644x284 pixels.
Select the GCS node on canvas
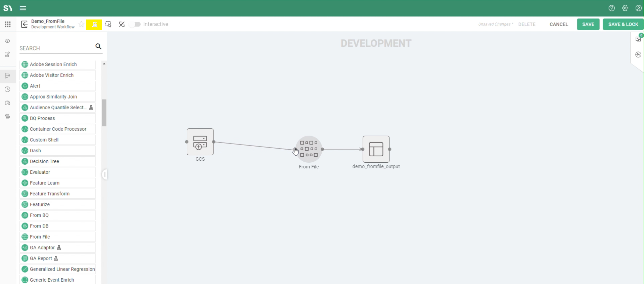click(x=200, y=142)
